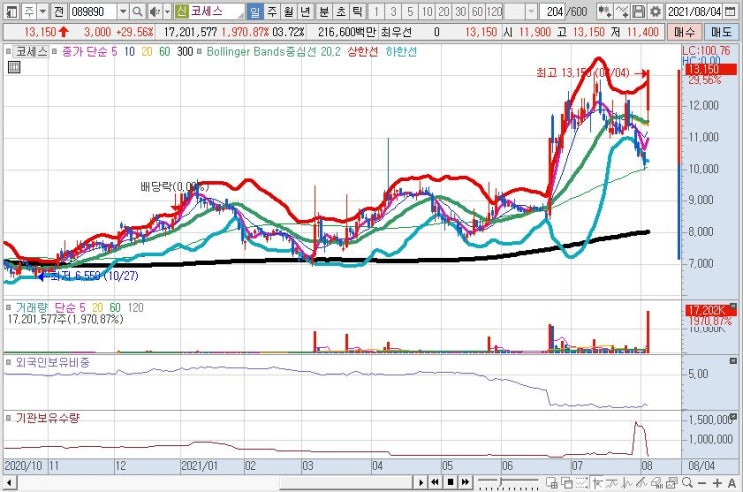743x492 pixels.
Task: Toggle the 주 selector at top left
Action: coord(29,11)
